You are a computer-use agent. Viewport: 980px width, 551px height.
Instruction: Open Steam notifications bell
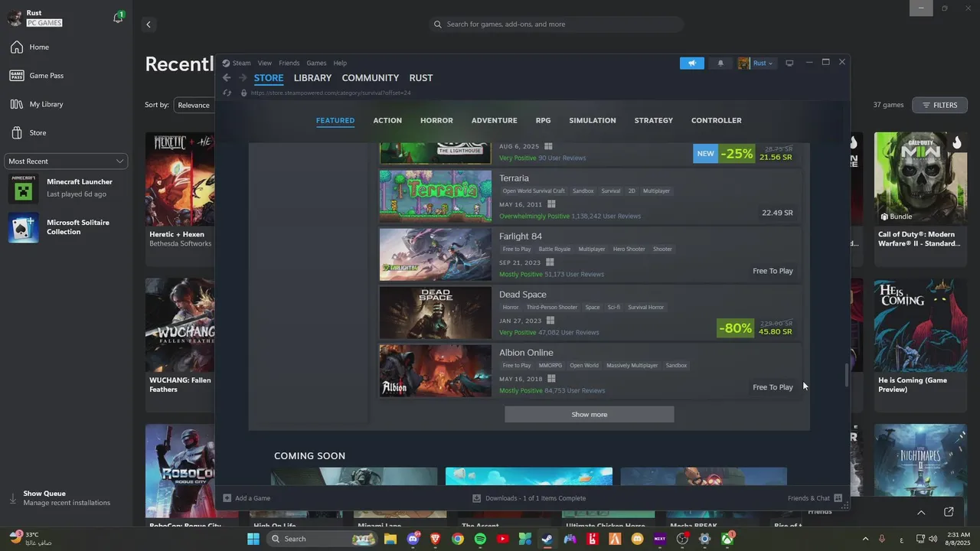(x=720, y=63)
